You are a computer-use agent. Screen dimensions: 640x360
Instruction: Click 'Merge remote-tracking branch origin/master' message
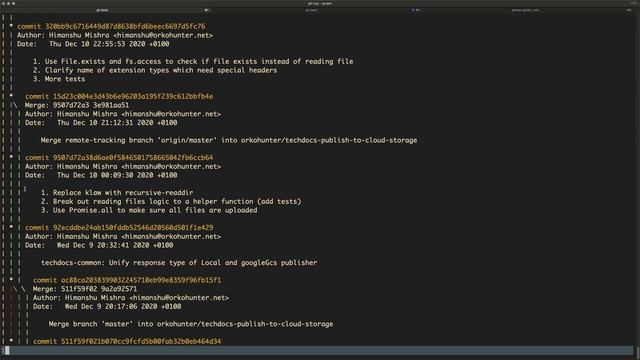pos(229,140)
